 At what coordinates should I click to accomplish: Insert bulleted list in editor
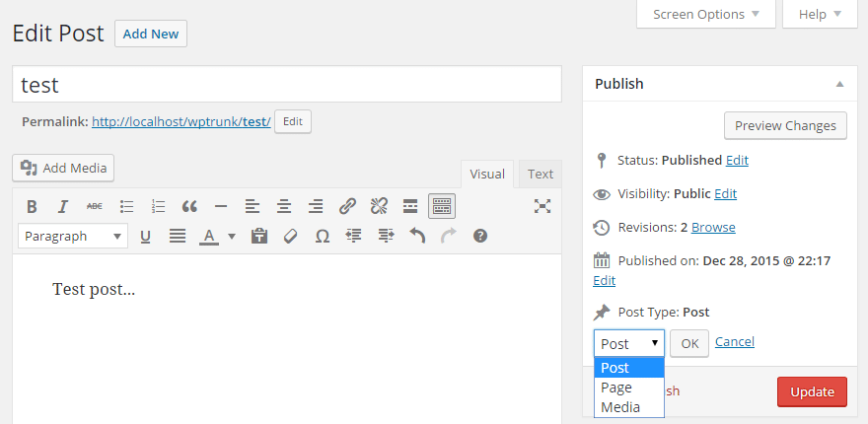[126, 206]
